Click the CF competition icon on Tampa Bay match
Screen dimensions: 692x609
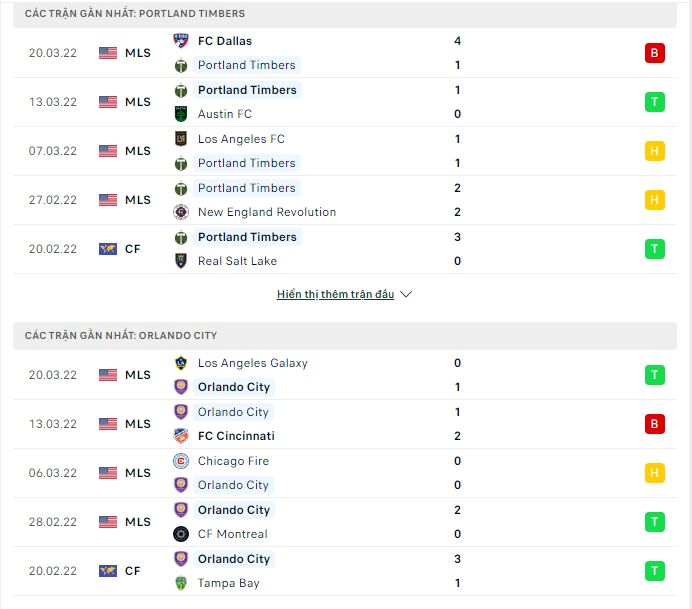[x=108, y=571]
